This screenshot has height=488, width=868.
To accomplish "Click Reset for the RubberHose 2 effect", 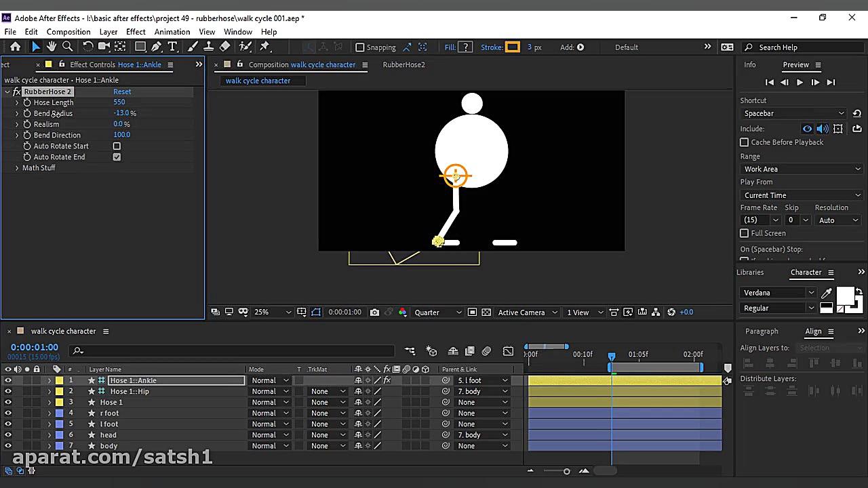I will click(x=122, y=91).
